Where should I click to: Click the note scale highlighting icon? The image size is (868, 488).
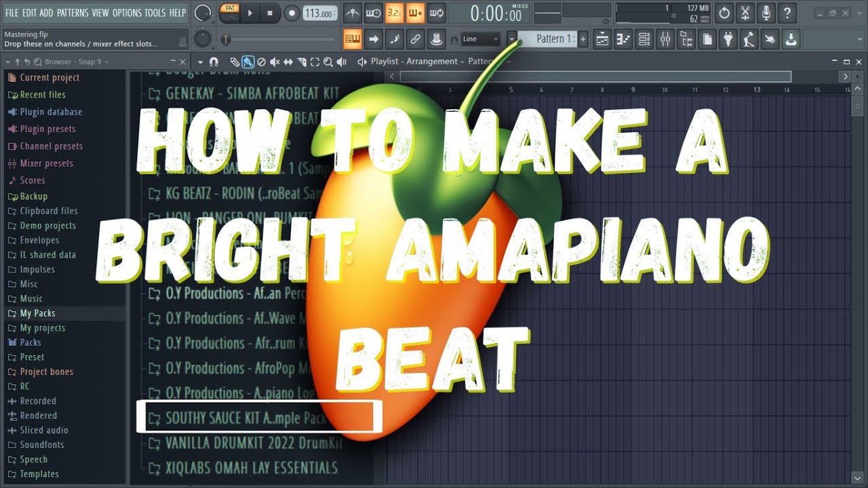click(395, 39)
